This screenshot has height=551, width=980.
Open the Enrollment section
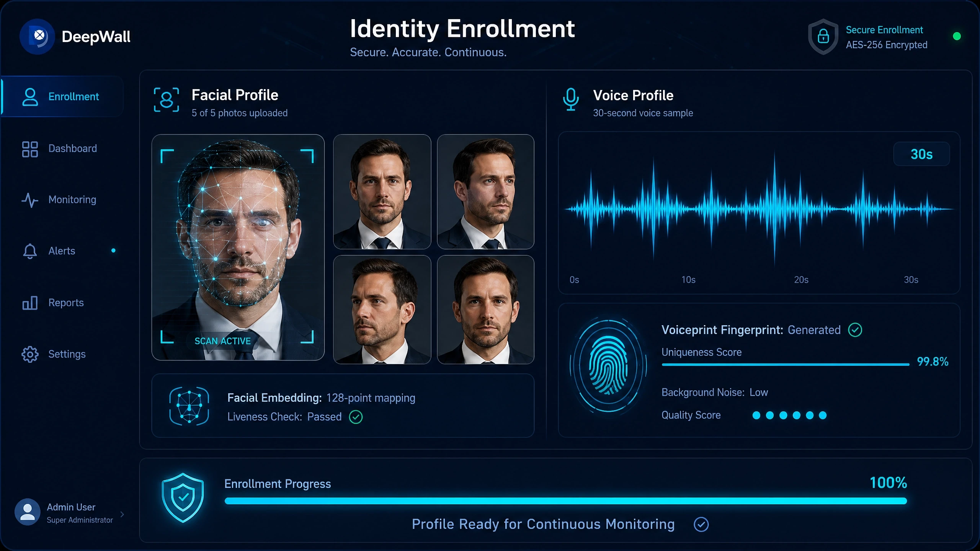[x=63, y=96]
